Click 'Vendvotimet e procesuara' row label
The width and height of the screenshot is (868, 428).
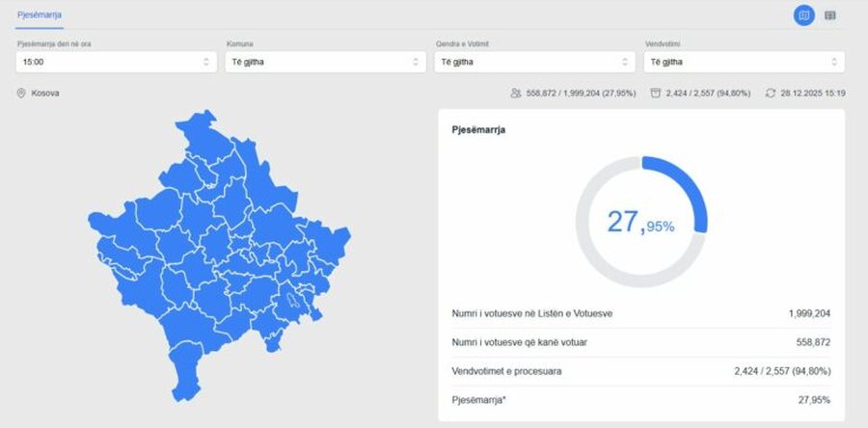506,371
